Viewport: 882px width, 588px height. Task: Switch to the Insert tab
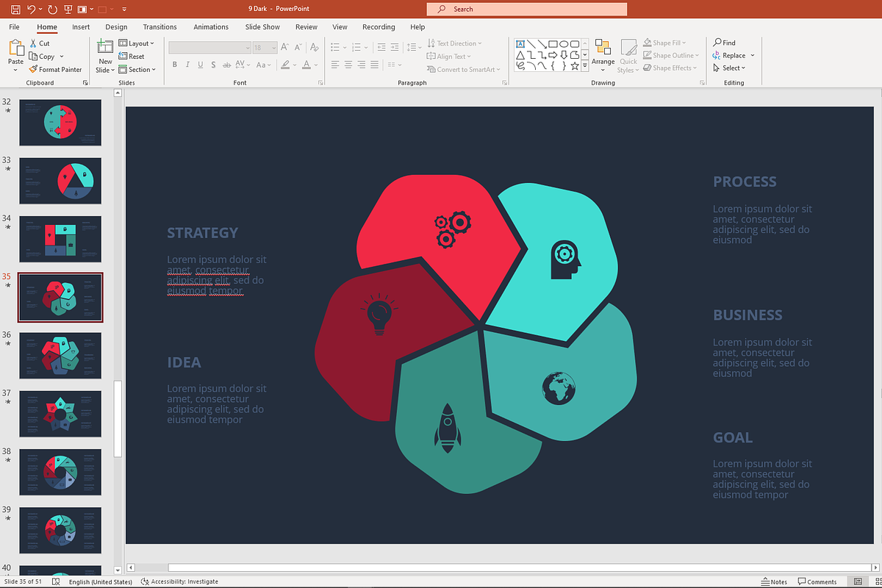pos(81,27)
